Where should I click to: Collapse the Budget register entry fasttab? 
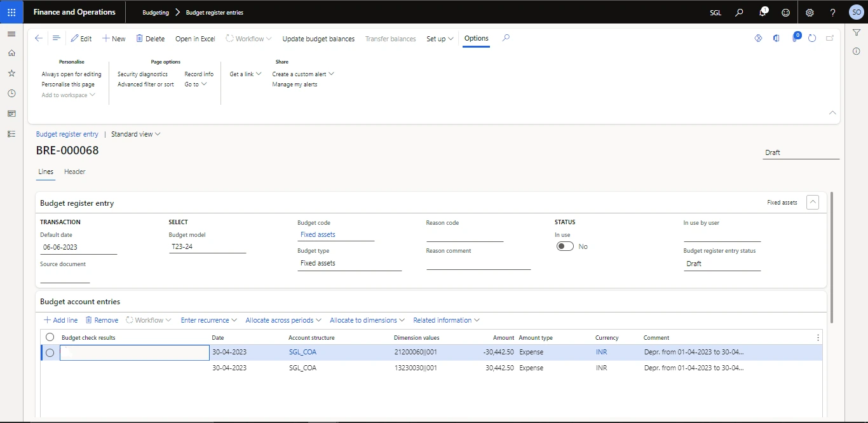(812, 202)
